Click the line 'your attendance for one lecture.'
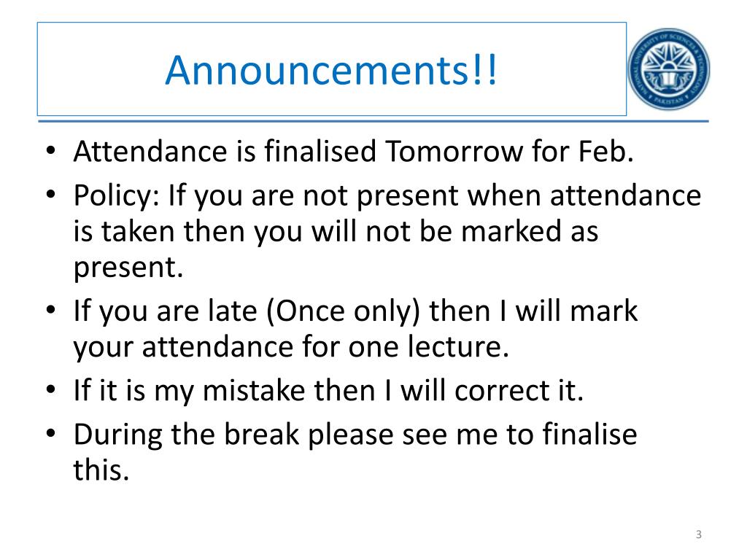 point(291,346)
